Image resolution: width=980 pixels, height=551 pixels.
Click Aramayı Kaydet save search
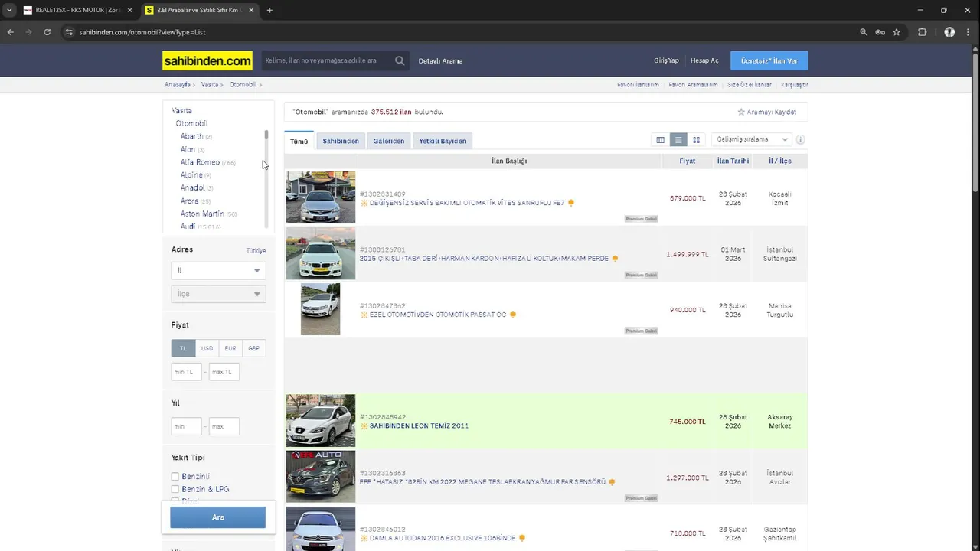[767, 112]
